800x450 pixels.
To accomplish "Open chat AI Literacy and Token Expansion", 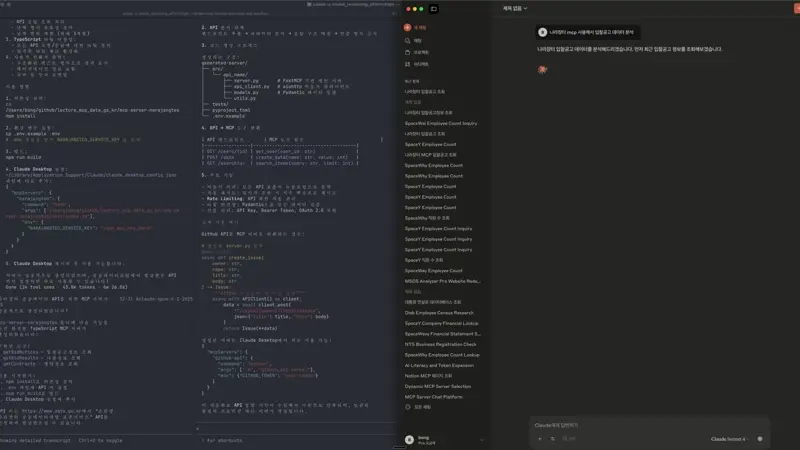I will point(439,365).
